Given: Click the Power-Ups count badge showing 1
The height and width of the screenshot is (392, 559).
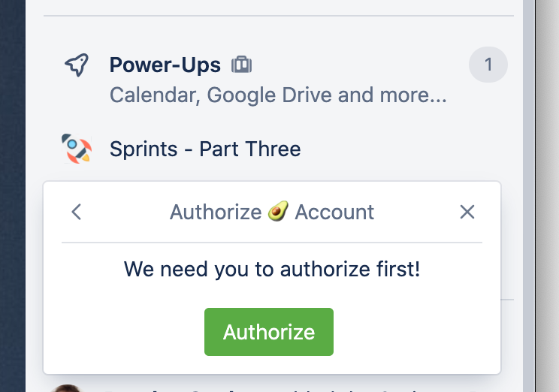Looking at the screenshot, I should click(488, 65).
